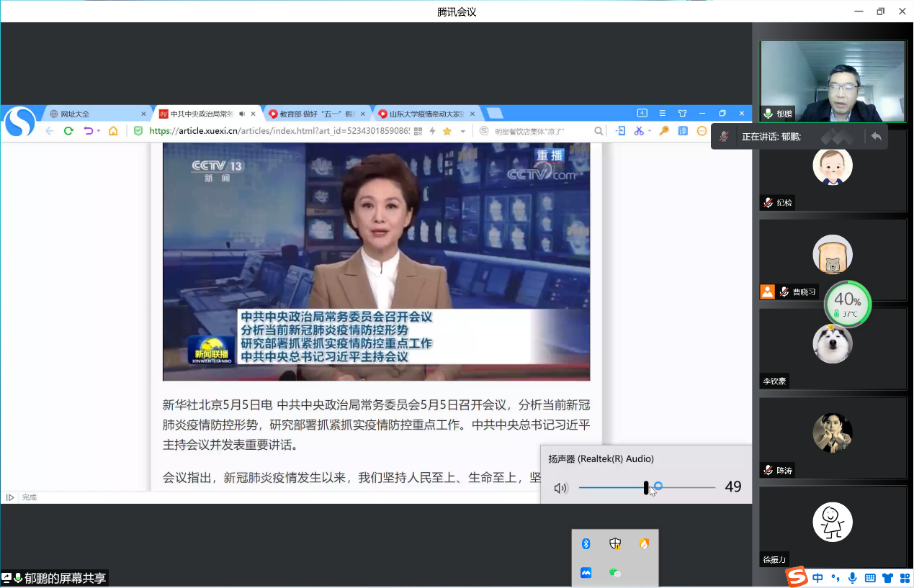Screen dimensions: 914x588
Task: Toggle Chinese/English input mode button
Action: (x=818, y=577)
